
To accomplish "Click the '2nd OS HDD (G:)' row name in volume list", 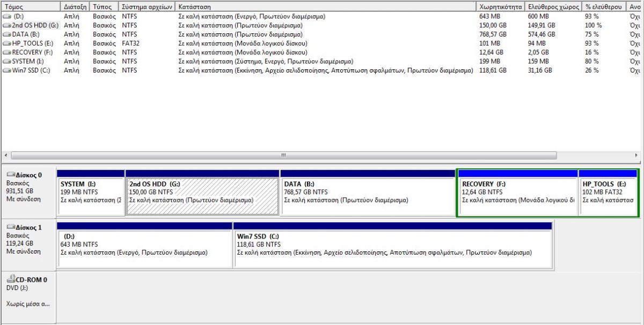I will 35,25.
